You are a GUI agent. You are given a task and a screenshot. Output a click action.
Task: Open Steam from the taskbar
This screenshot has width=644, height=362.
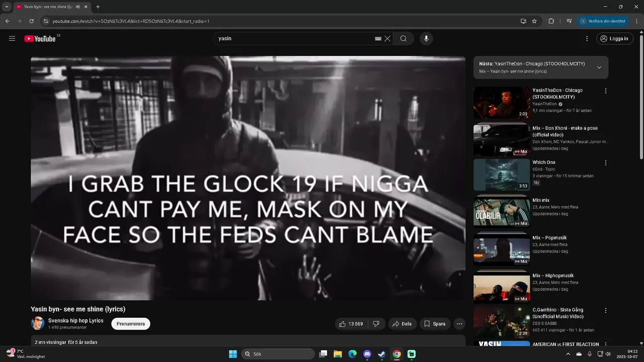coord(382,354)
